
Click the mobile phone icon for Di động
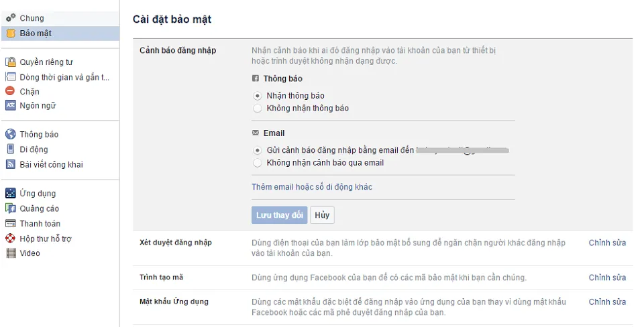[11, 149]
